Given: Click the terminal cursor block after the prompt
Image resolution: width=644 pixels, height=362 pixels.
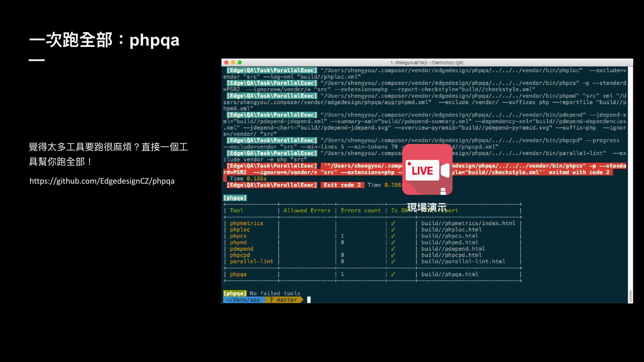Looking at the screenshot, I should pyautogui.click(x=309, y=300).
